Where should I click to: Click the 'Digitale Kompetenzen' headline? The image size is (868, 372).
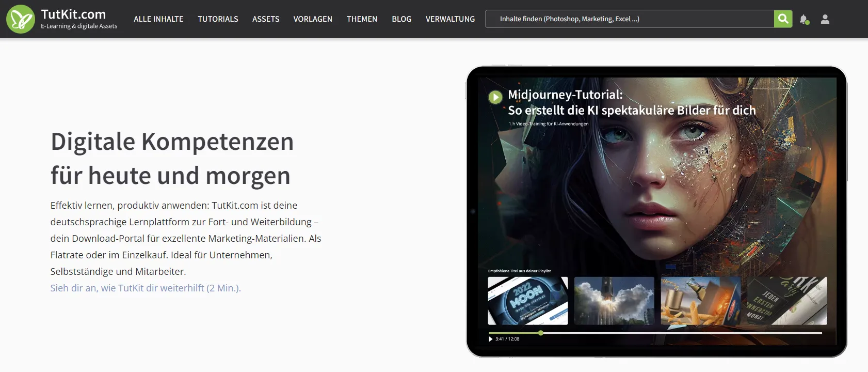[x=172, y=142]
